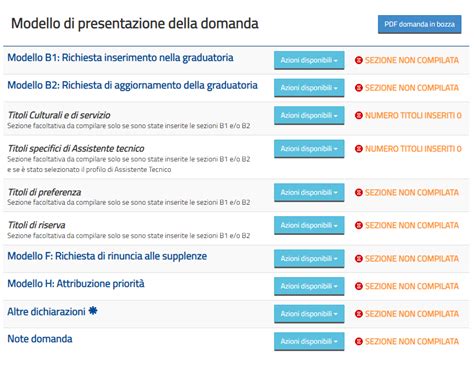Click red status icon for Modello H row

[x=359, y=286]
